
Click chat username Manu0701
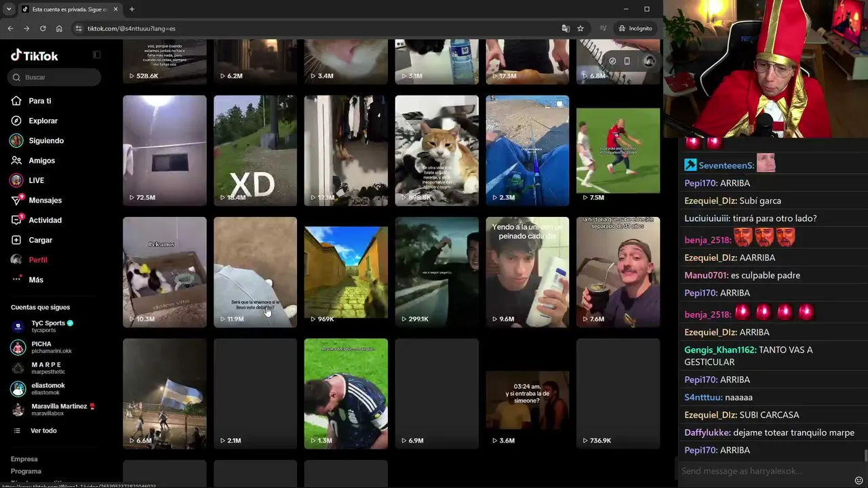tap(706, 275)
